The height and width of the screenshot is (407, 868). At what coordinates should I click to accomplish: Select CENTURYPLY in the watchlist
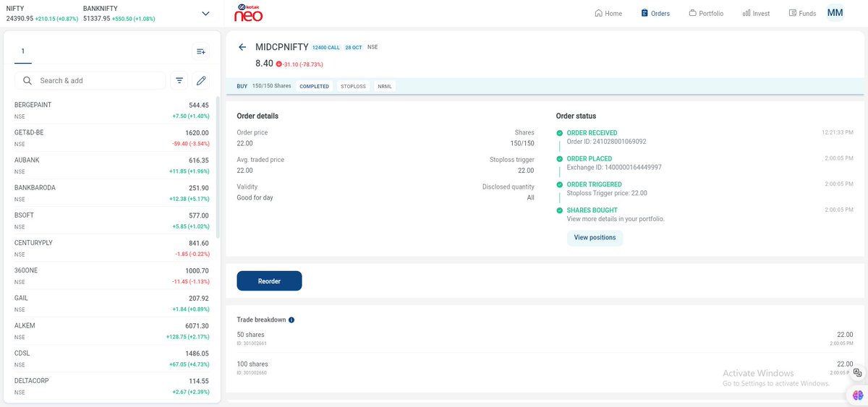tap(111, 248)
